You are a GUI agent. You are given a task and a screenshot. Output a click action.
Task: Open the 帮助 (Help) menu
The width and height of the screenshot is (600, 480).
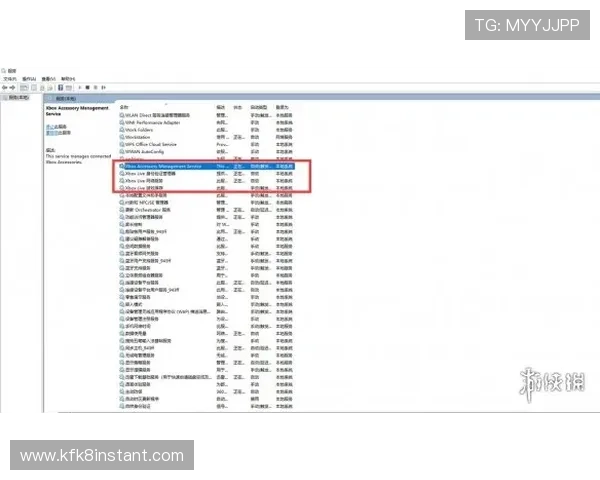point(67,78)
